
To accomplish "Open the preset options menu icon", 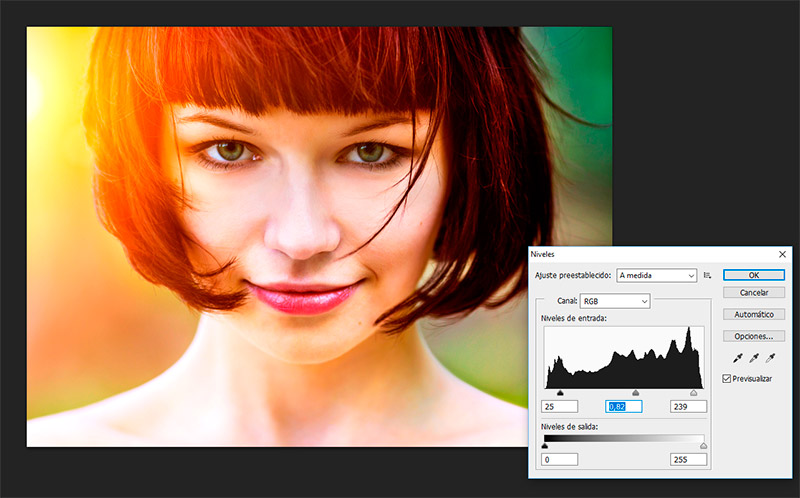I will 707,275.
